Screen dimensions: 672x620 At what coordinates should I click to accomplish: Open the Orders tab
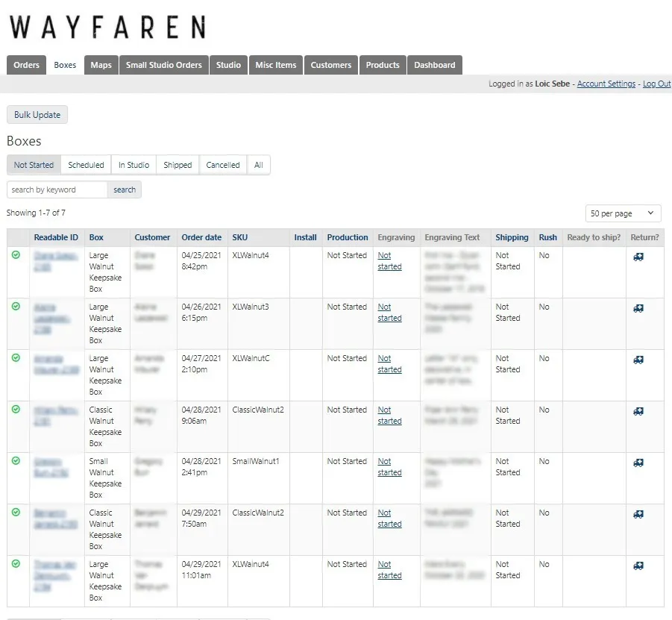click(x=26, y=65)
